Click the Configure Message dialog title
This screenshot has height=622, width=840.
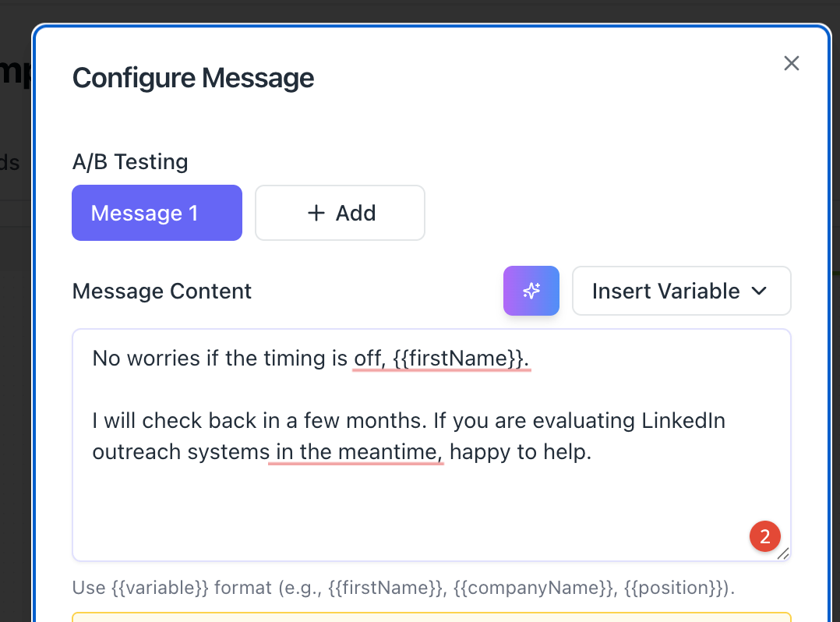click(x=193, y=78)
